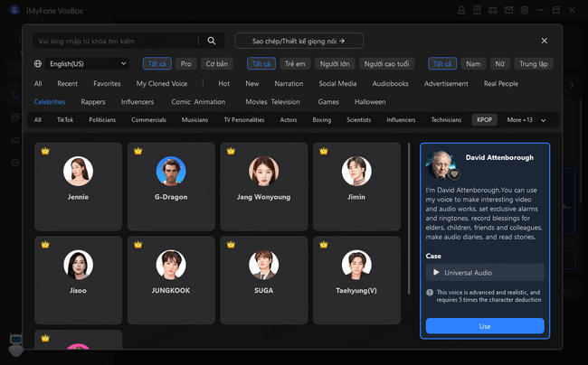Open the English(US) language dropdown
Viewport: 588px width, 365px height.
pyautogui.click(x=87, y=63)
